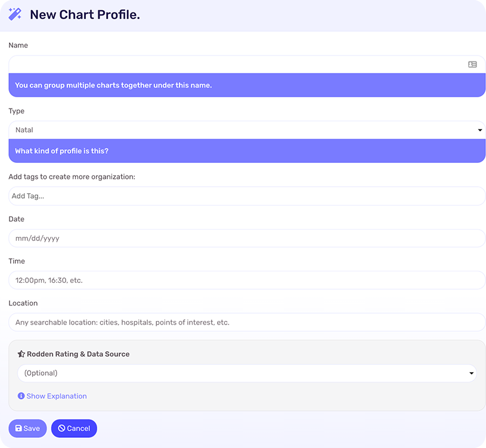Click the floppy disk icon on Save
This screenshot has height=448, width=486.
click(x=18, y=428)
